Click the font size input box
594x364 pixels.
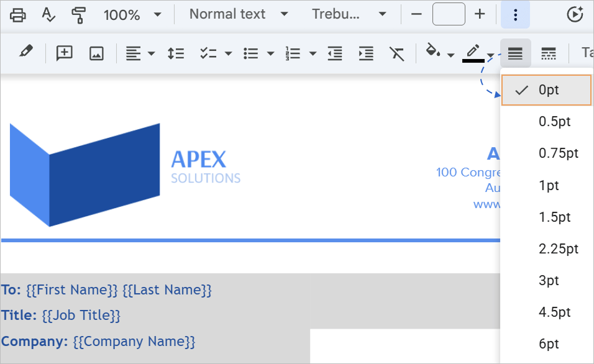449,14
